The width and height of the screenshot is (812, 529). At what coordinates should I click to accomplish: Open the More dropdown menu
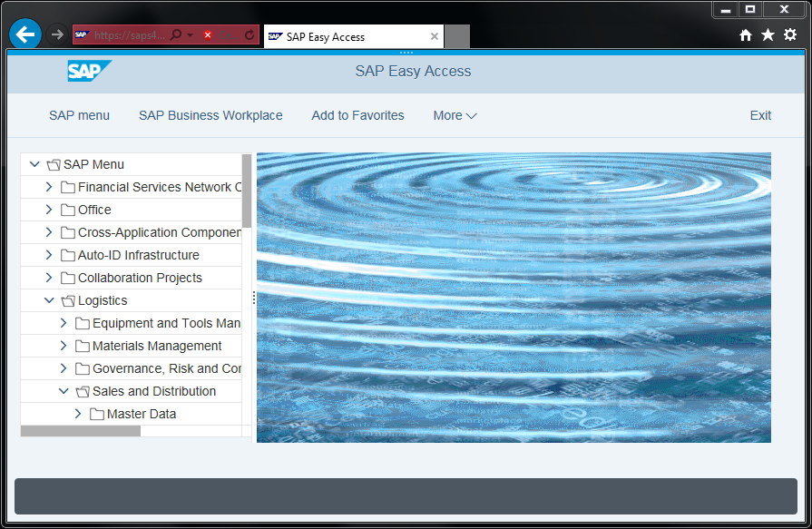tap(455, 115)
